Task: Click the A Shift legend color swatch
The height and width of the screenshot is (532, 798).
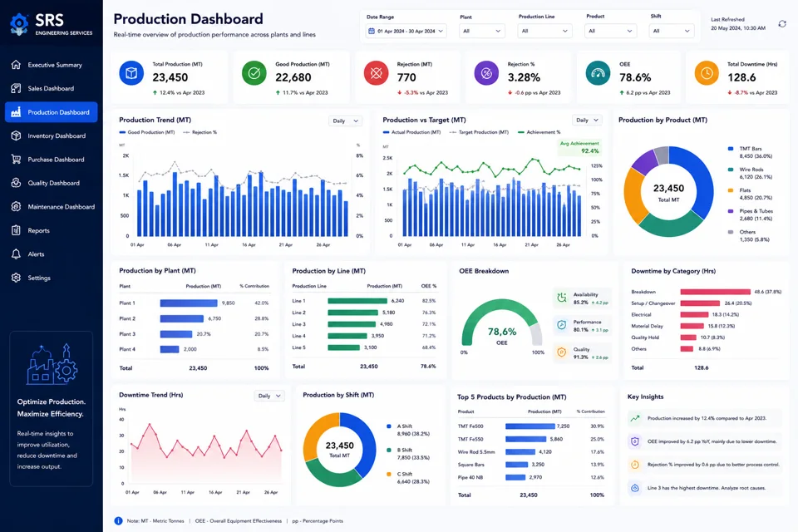Action: coord(389,426)
